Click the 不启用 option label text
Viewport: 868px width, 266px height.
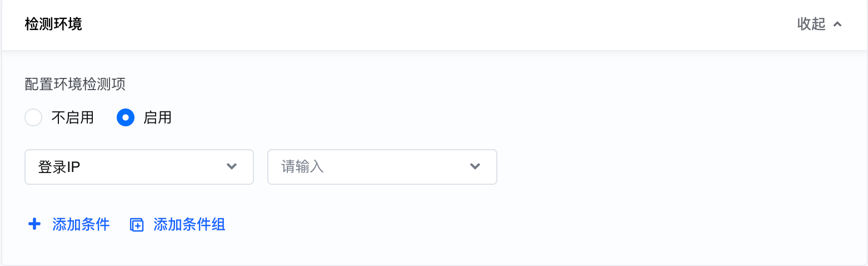72,118
